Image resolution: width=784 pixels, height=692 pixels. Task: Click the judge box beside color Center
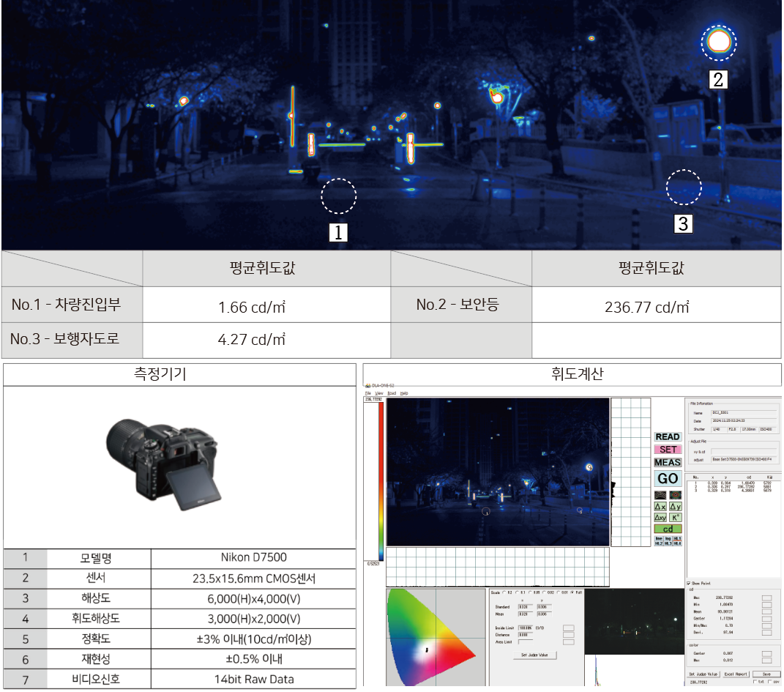click(766, 654)
